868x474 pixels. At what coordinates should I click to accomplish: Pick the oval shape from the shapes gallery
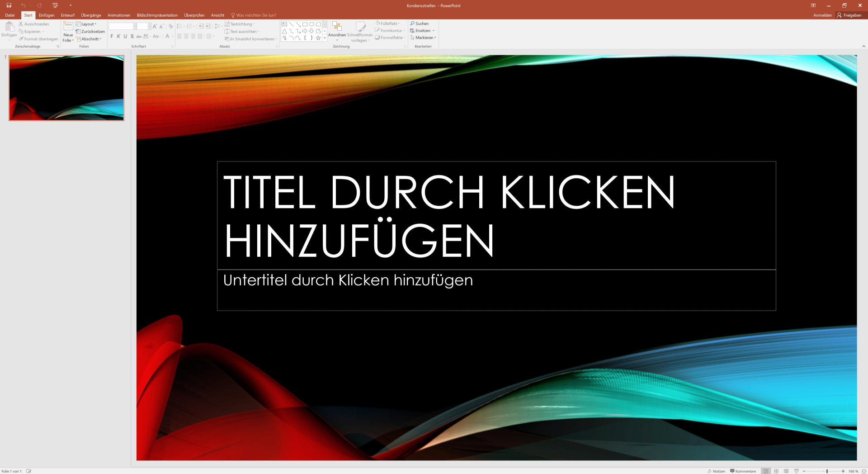click(x=311, y=24)
